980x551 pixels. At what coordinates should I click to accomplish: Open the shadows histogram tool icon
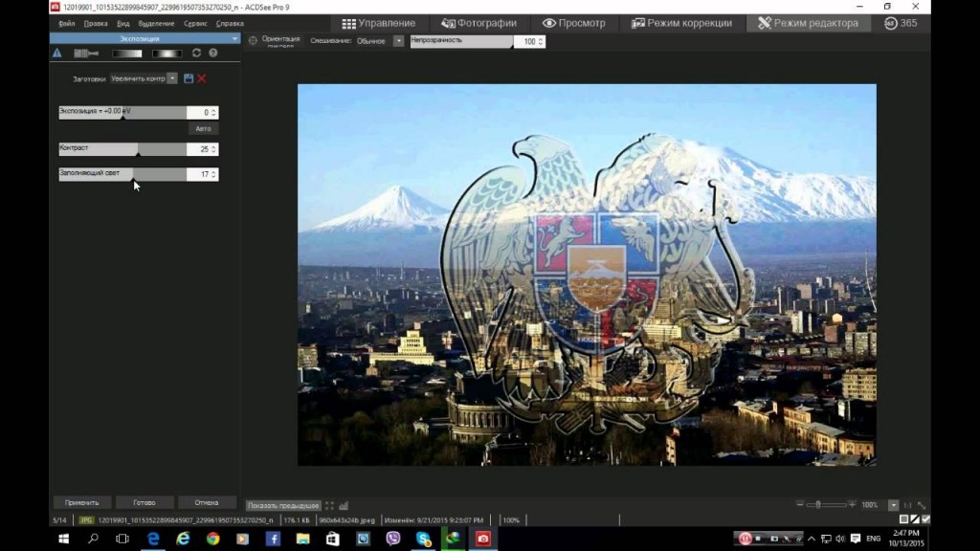point(85,53)
